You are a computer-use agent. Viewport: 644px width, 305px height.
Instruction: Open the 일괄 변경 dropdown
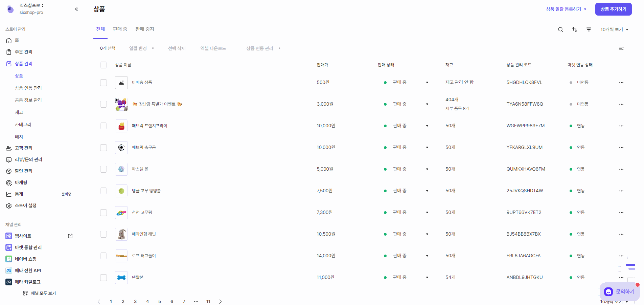[x=141, y=48]
